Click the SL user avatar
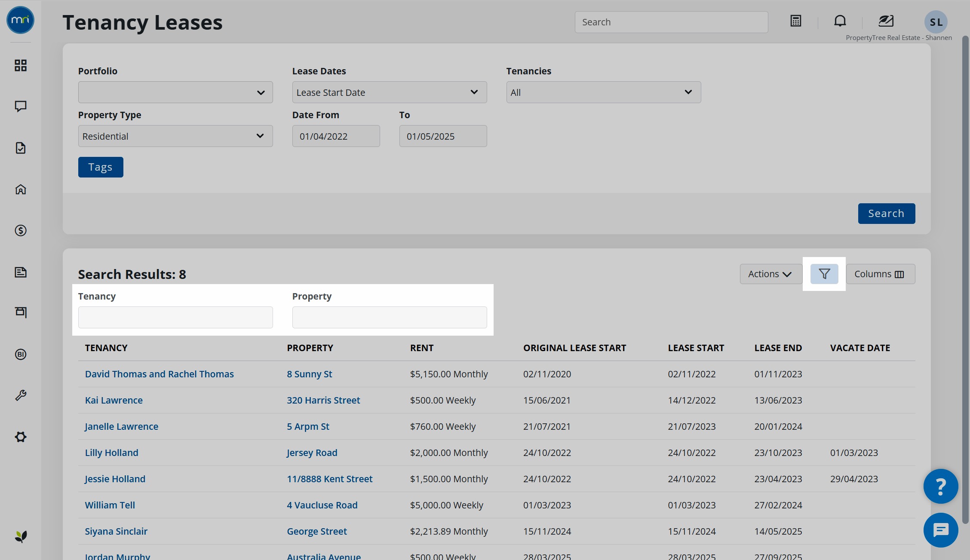 [x=936, y=22]
